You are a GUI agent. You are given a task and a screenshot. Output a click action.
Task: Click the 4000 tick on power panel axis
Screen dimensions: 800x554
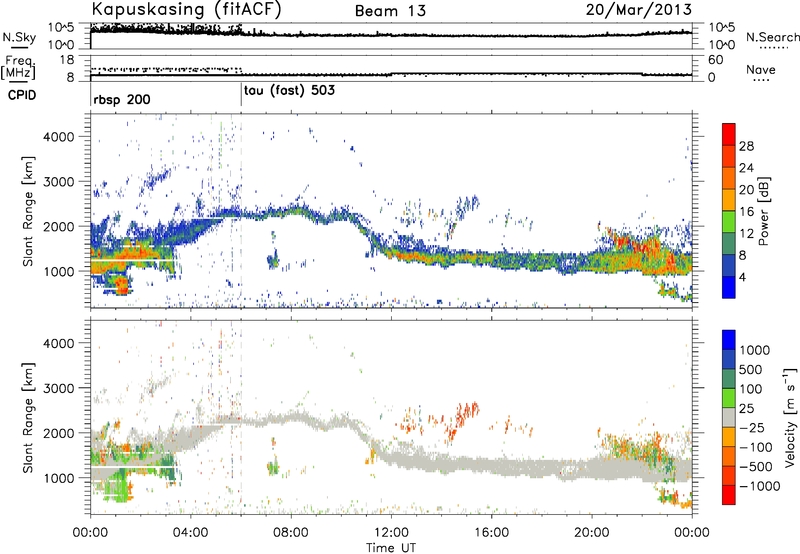coord(58,137)
